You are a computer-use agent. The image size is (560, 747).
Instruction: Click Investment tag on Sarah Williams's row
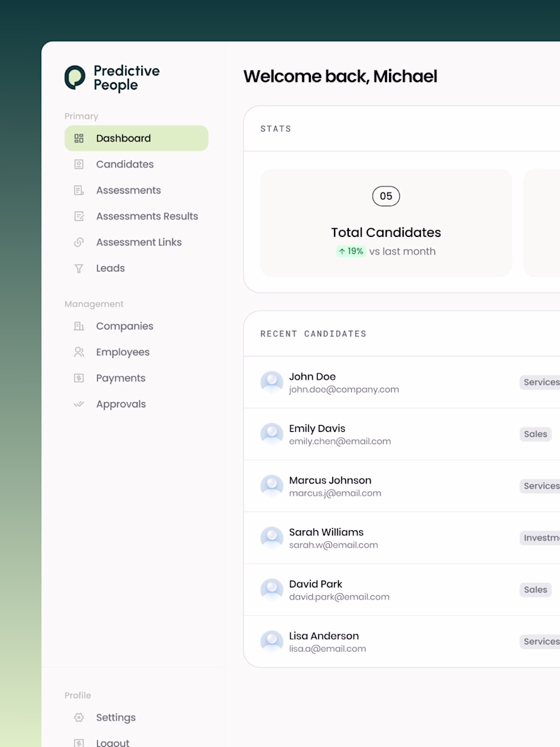(x=540, y=538)
